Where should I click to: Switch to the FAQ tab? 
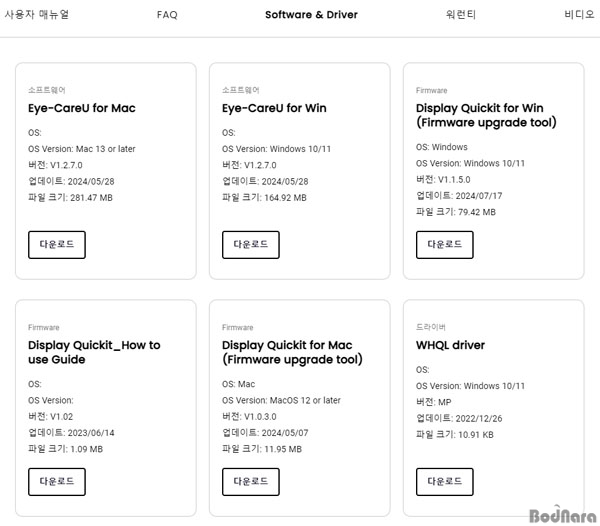pyautogui.click(x=167, y=15)
